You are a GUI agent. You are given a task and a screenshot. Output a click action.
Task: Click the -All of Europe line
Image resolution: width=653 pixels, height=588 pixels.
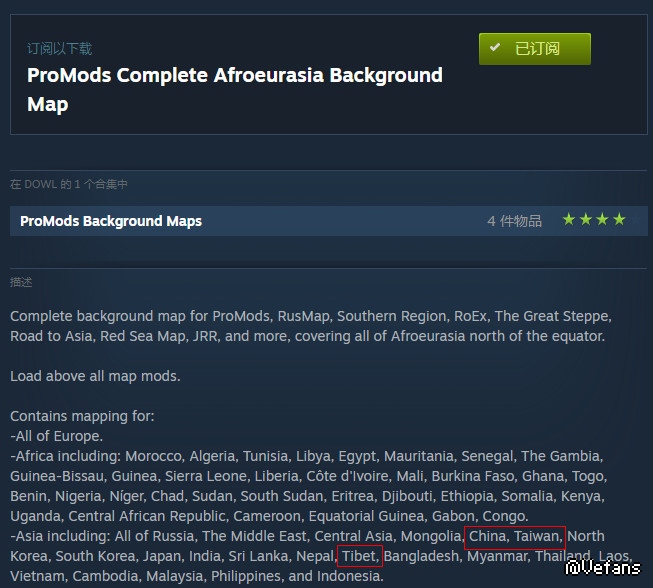(56, 436)
